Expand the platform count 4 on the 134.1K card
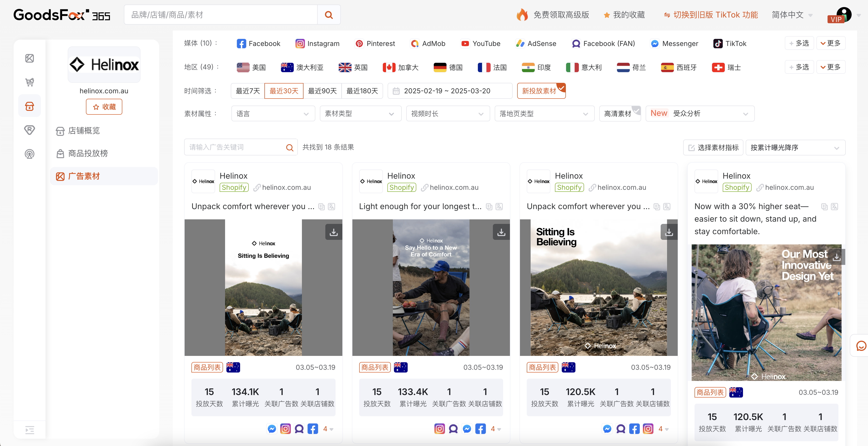This screenshot has height=446, width=868. pos(328,429)
